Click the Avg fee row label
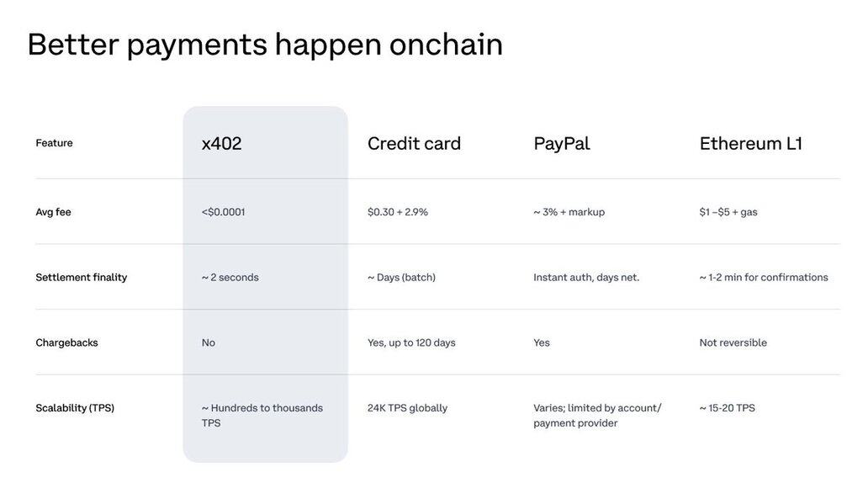Image resolution: width=868 pixels, height=483 pixels. [53, 212]
